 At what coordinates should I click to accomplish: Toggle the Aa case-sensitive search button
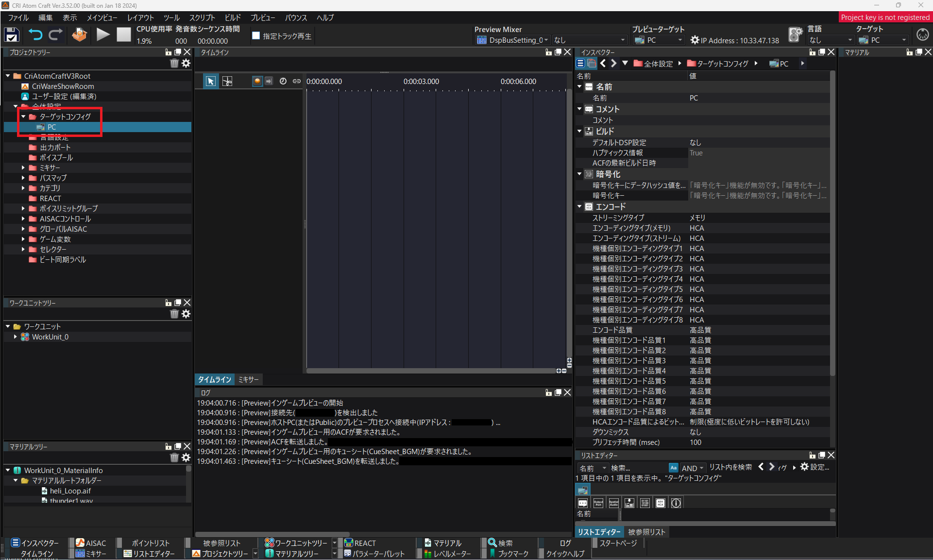pyautogui.click(x=673, y=468)
